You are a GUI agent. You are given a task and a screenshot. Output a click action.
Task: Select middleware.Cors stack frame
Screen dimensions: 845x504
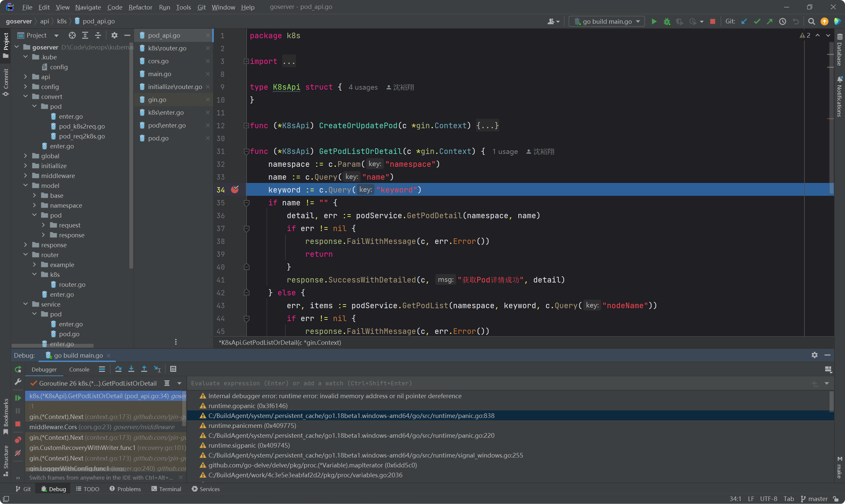point(105,427)
